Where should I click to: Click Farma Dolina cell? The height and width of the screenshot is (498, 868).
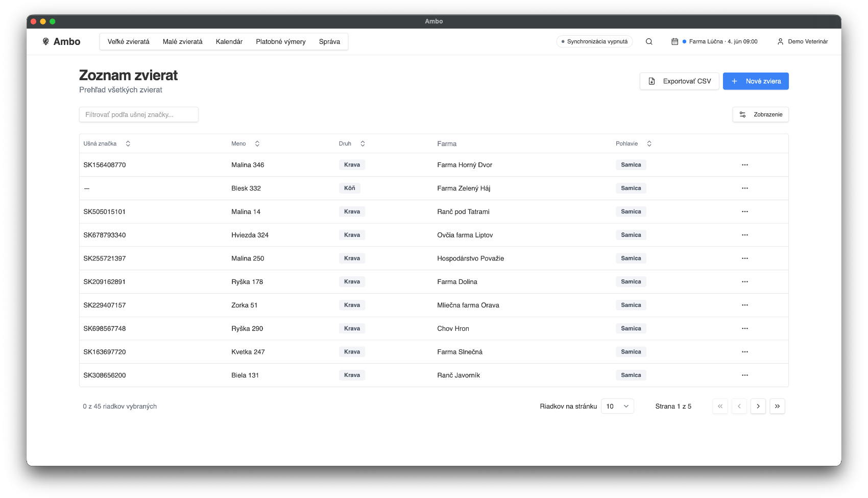coord(457,282)
